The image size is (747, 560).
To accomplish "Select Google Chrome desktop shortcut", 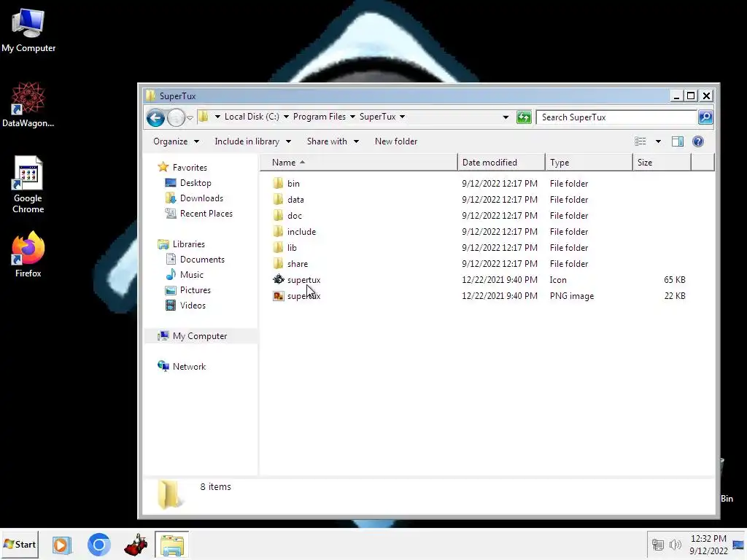I will click(x=28, y=184).
